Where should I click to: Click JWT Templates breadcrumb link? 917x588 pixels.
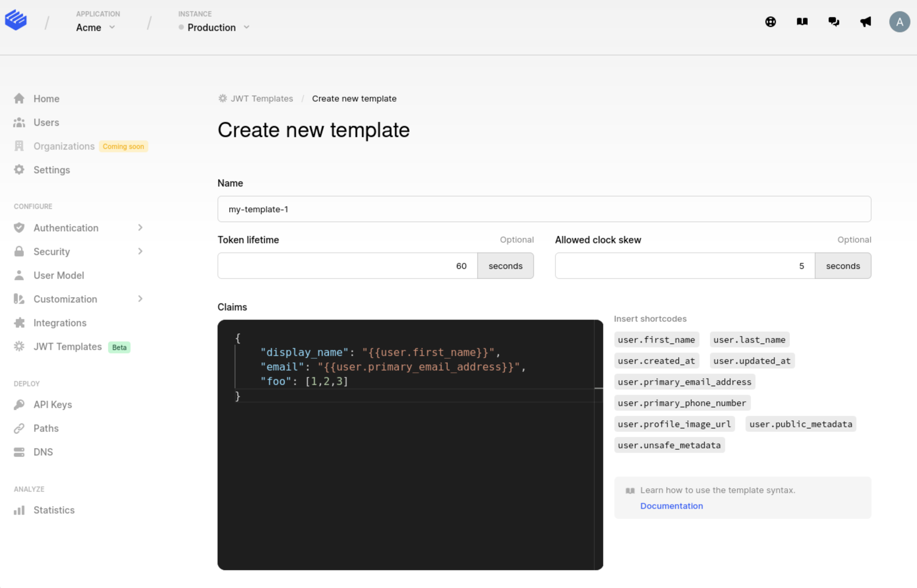click(x=261, y=99)
